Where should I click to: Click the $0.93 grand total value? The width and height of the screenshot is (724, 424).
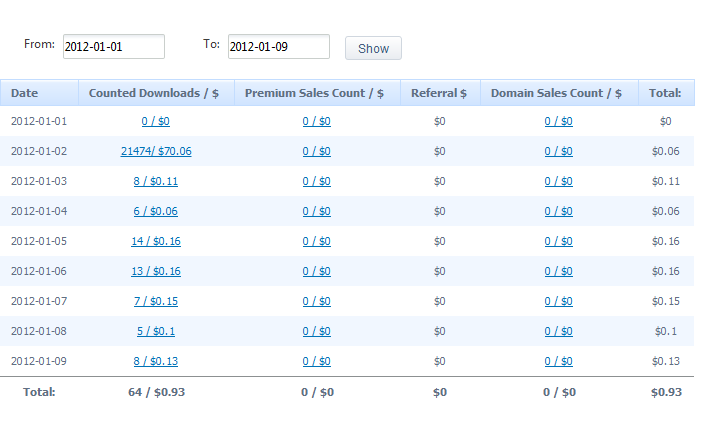[x=666, y=392]
